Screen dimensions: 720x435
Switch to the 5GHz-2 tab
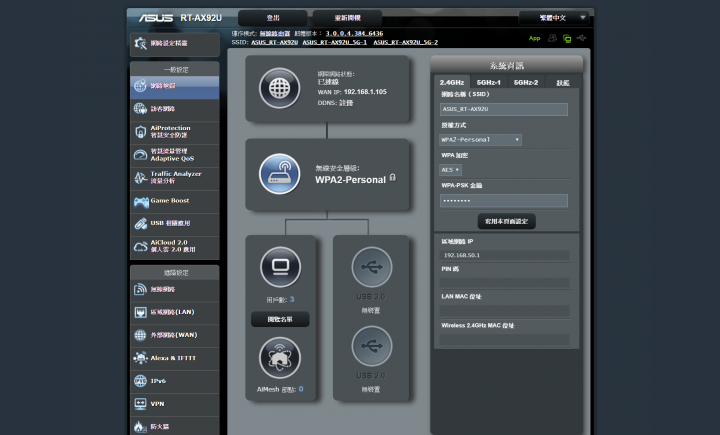pos(526,82)
